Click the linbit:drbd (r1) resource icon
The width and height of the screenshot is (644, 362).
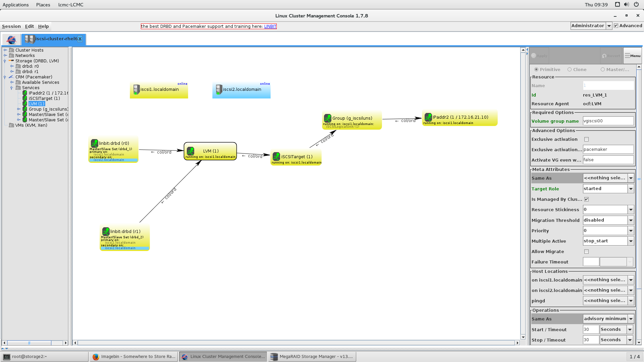coord(106,231)
